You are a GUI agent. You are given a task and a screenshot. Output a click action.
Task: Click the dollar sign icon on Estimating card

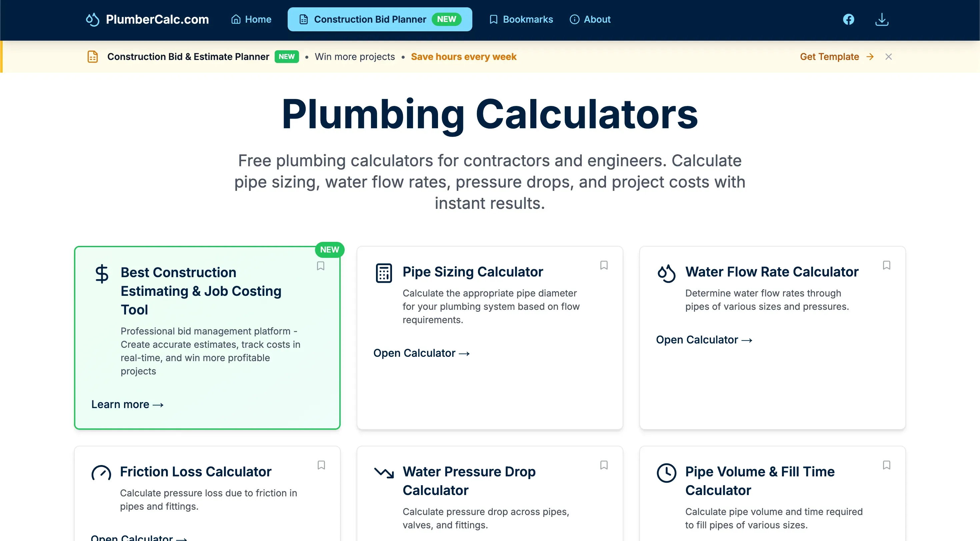pyautogui.click(x=102, y=274)
